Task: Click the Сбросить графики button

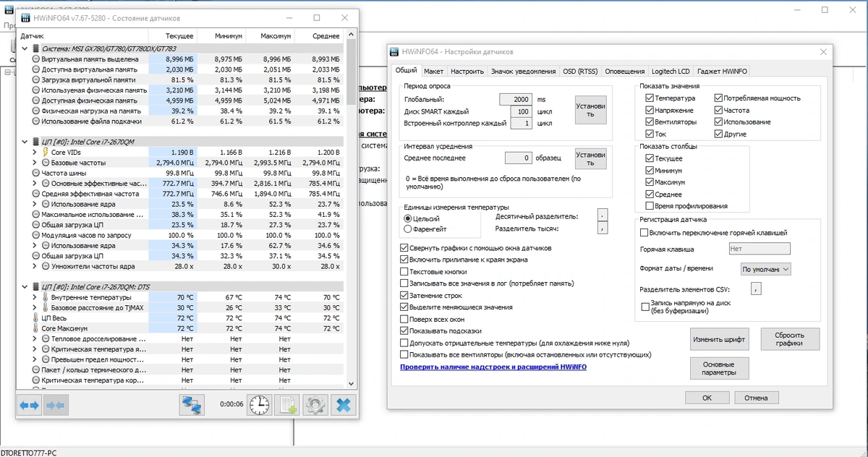Action: (x=791, y=339)
